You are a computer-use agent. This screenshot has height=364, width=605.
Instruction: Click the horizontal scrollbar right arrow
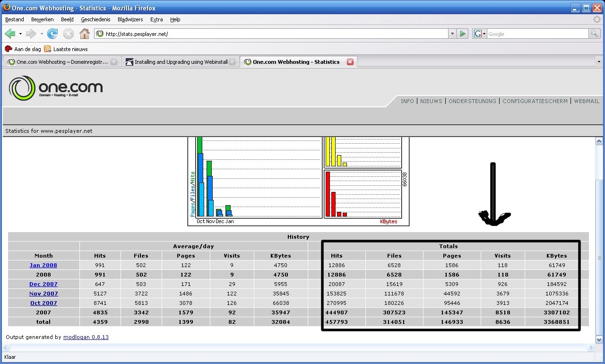590,348
